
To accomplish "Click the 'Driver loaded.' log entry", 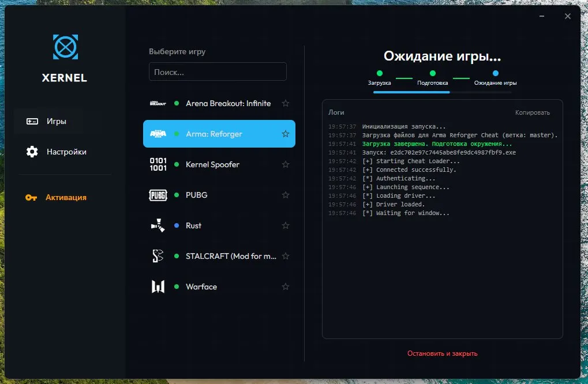I will 394,205.
